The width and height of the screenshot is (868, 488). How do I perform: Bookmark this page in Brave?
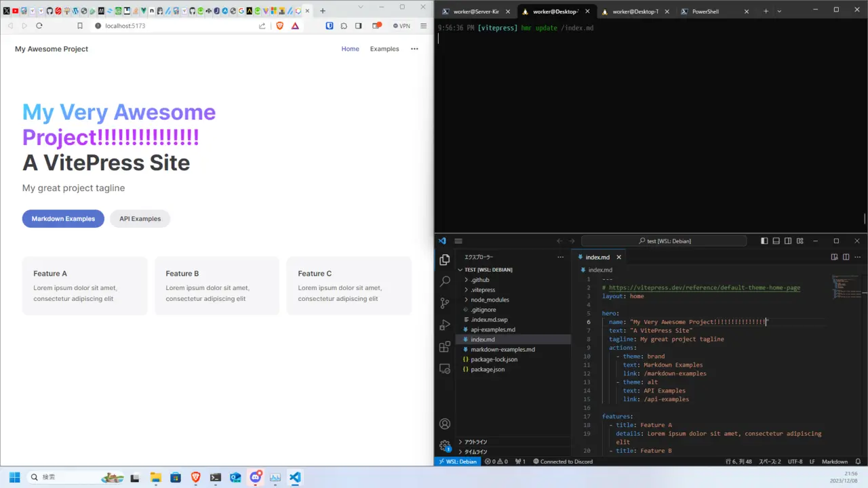coord(79,26)
